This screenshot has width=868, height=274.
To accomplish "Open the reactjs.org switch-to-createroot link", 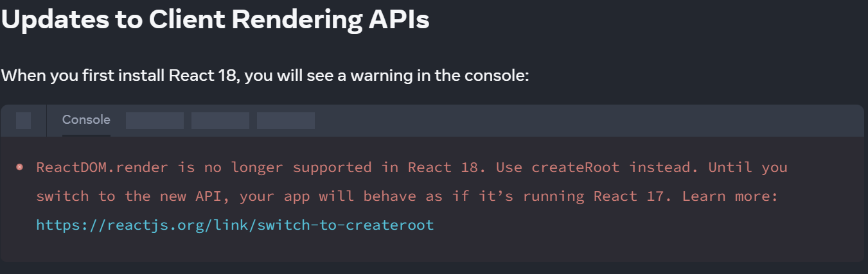I will tap(235, 225).
